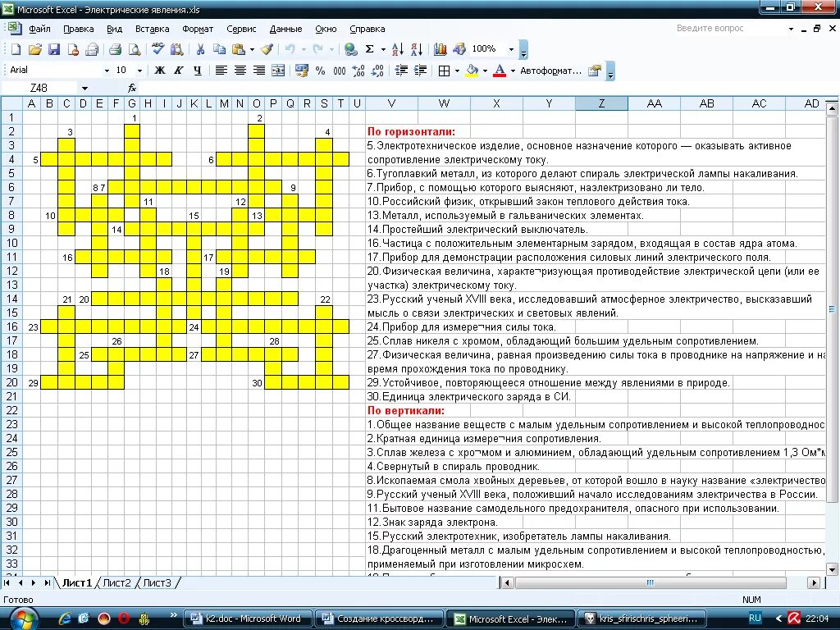
Task: Click the fx Insert Function icon
Action: click(x=132, y=88)
